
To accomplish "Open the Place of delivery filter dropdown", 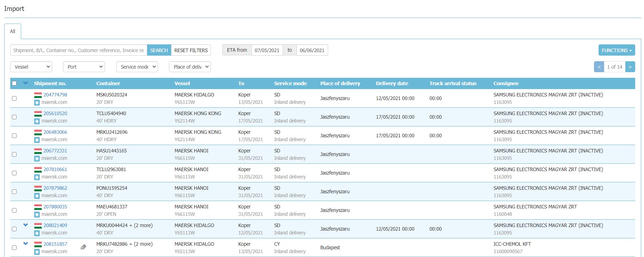I will 190,67.
